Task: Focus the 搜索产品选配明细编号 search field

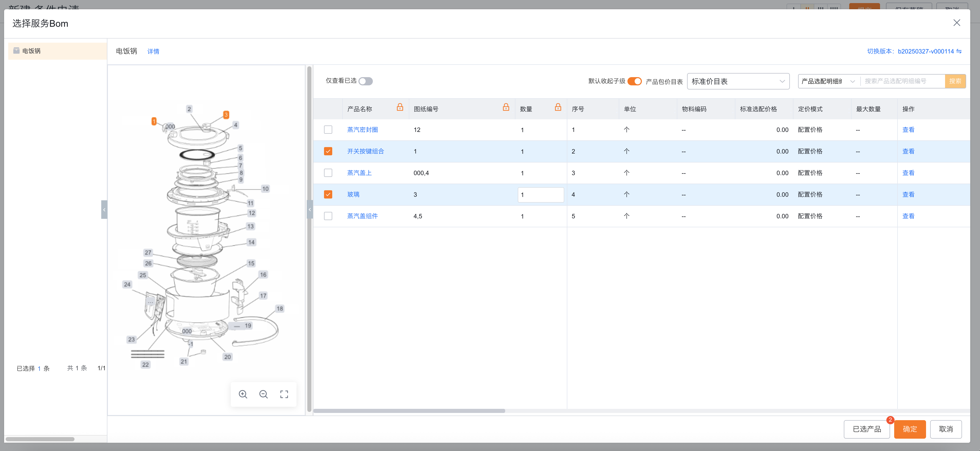Action: 902,82
